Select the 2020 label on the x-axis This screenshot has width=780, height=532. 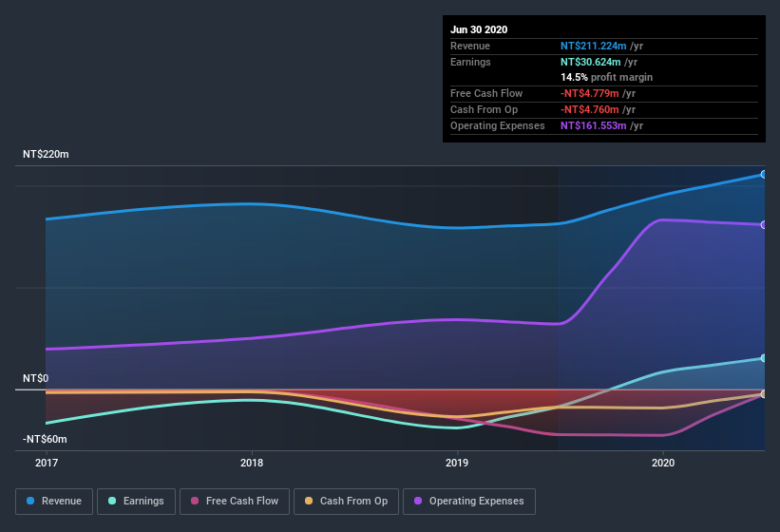[663, 463]
